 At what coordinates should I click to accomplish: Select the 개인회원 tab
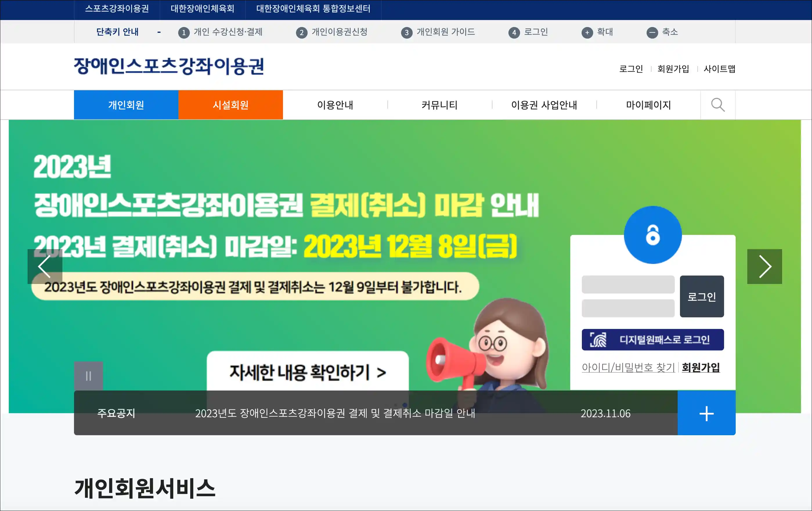(x=126, y=105)
